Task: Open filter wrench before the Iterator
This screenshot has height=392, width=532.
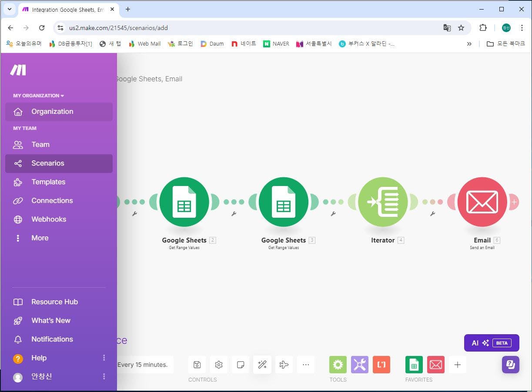Action: [x=333, y=214]
